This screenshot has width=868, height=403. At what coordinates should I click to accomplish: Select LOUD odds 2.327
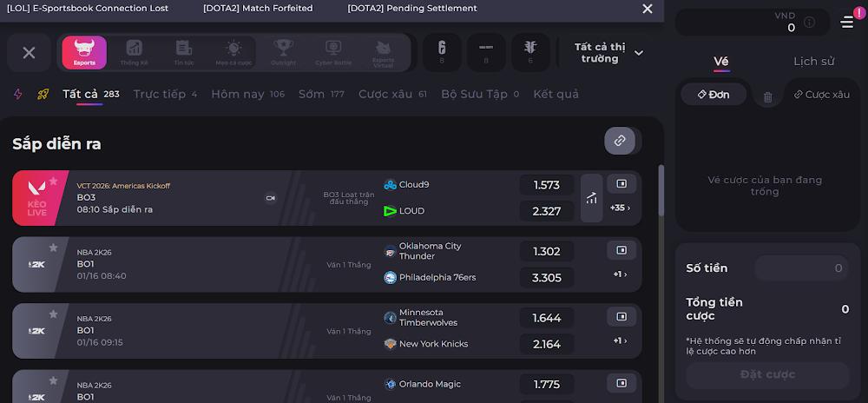pos(546,211)
